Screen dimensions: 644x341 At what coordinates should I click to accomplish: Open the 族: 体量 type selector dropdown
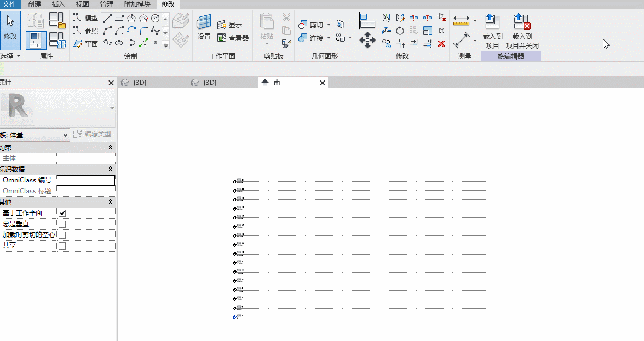coord(34,135)
